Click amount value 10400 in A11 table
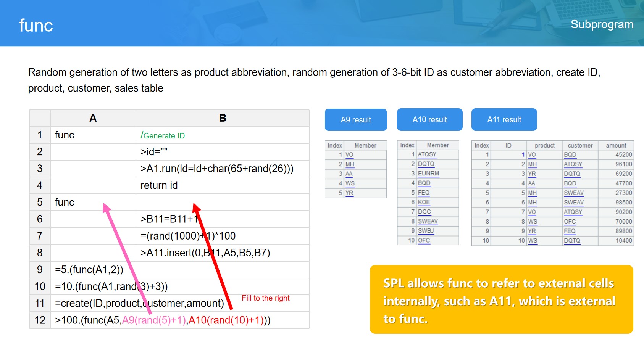This screenshot has width=644, height=362. pos(624,241)
